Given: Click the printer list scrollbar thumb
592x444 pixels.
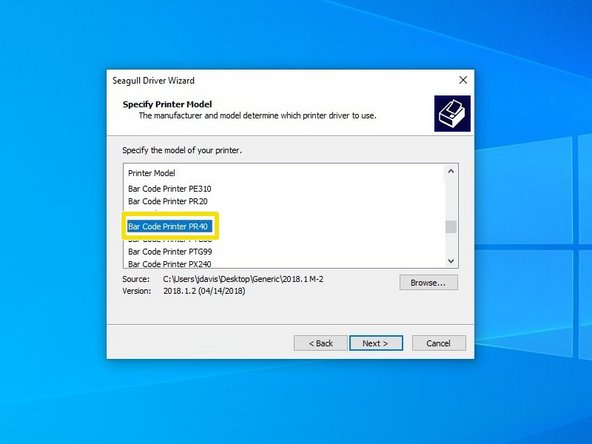Looking at the screenshot, I should tap(451, 227).
